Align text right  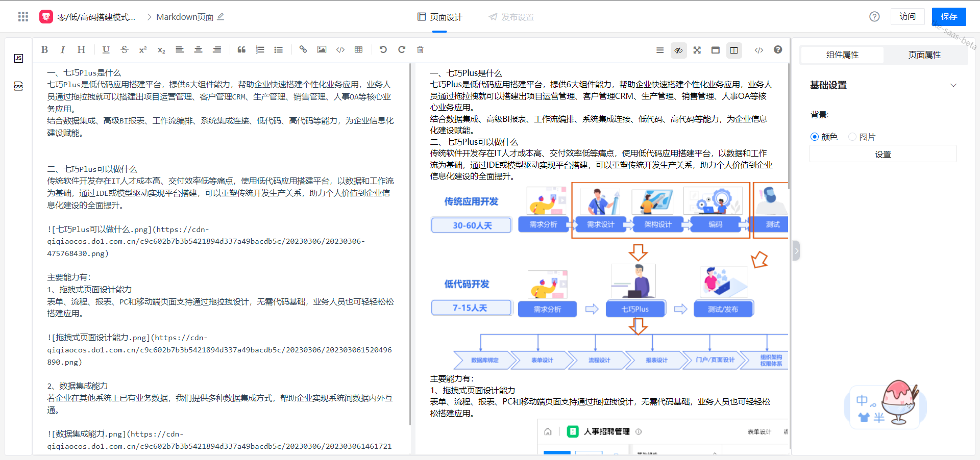(217, 49)
